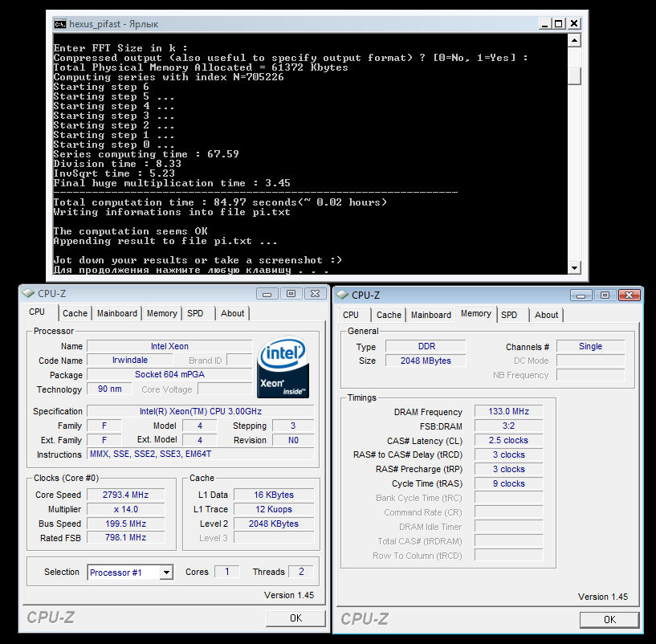Click the memory Type value DDR
This screenshot has height=644, width=656.
point(426,346)
